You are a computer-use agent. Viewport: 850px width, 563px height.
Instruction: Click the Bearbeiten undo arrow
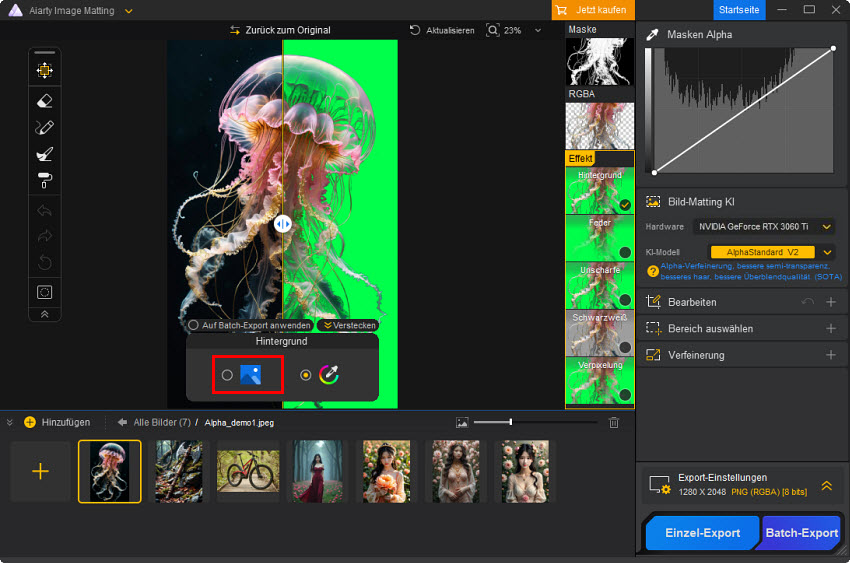(x=808, y=302)
